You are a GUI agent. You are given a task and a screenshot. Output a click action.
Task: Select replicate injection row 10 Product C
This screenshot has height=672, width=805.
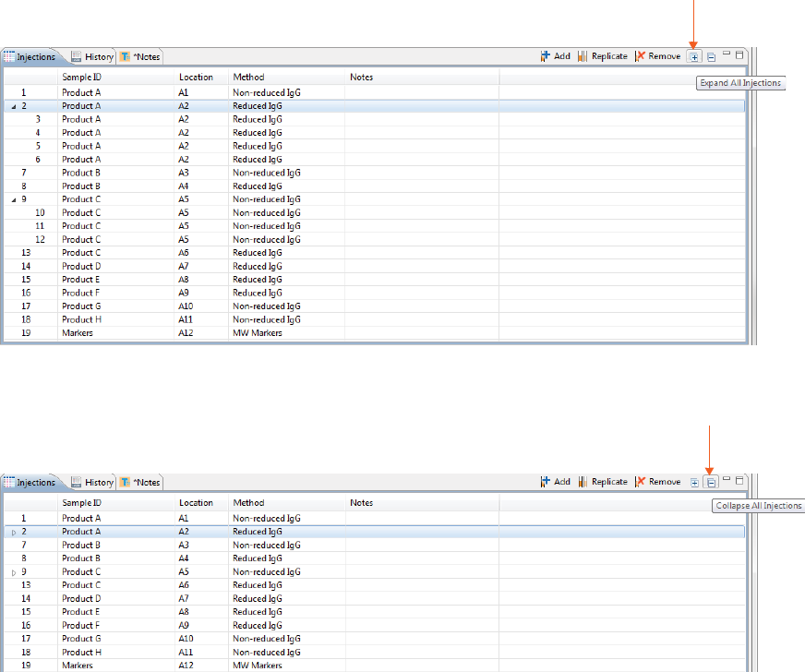coord(375,213)
